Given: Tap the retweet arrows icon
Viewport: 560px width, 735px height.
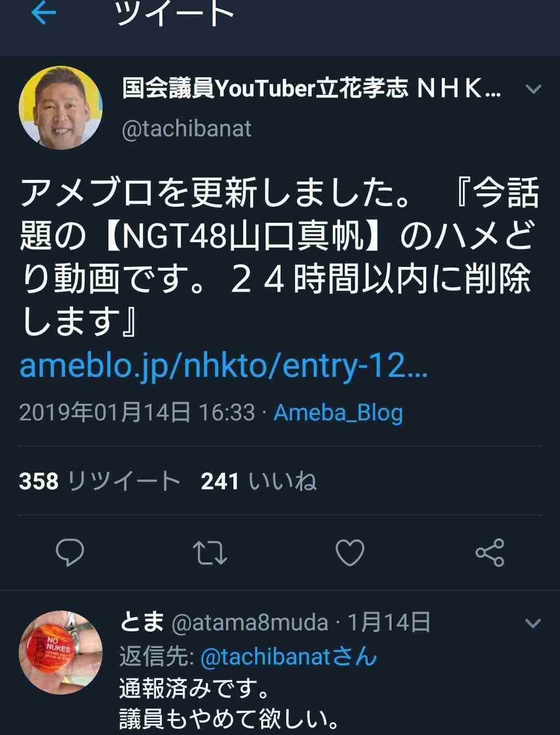Looking at the screenshot, I should pyautogui.click(x=209, y=553).
